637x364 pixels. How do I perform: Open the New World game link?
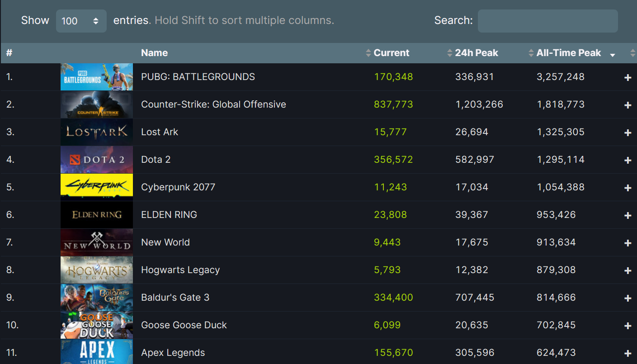[x=165, y=242]
